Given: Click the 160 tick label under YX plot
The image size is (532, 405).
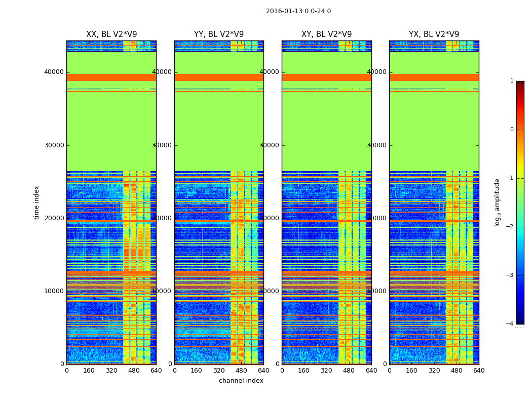Looking at the screenshot, I should click(x=411, y=371).
